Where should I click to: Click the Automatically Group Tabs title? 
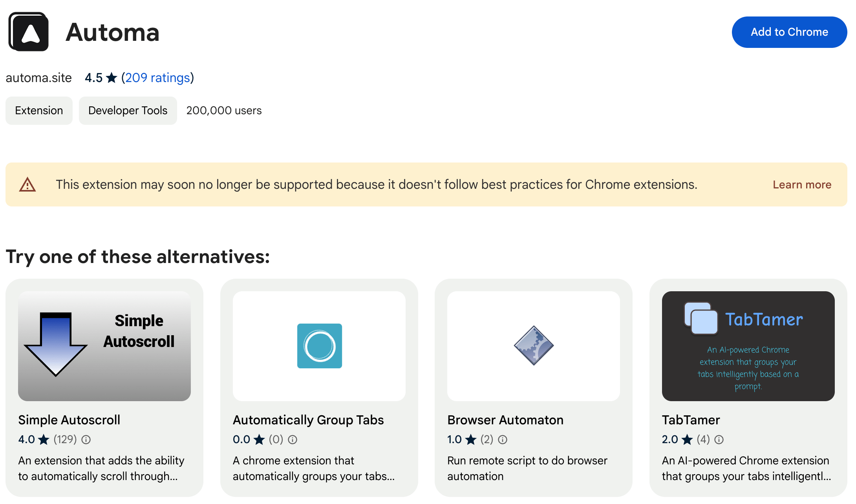point(308,420)
